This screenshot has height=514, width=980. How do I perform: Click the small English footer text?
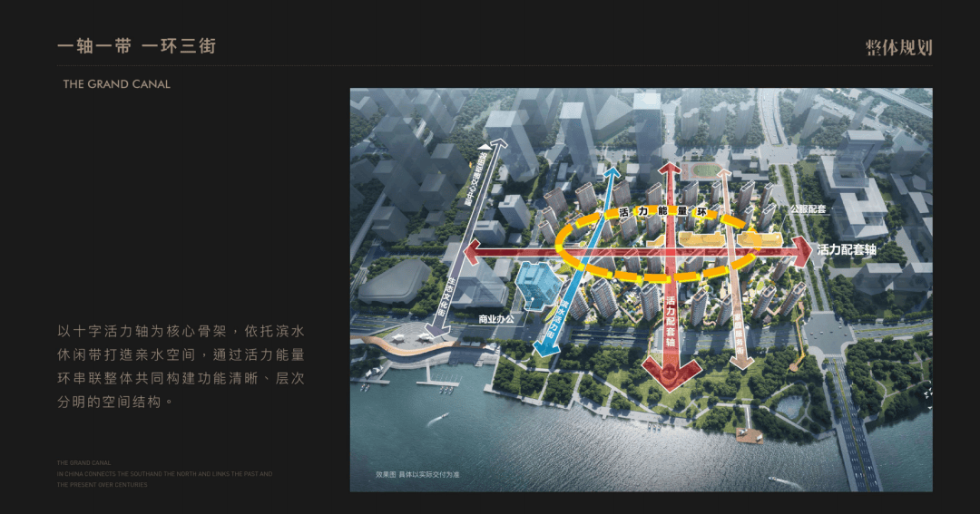tap(163, 473)
